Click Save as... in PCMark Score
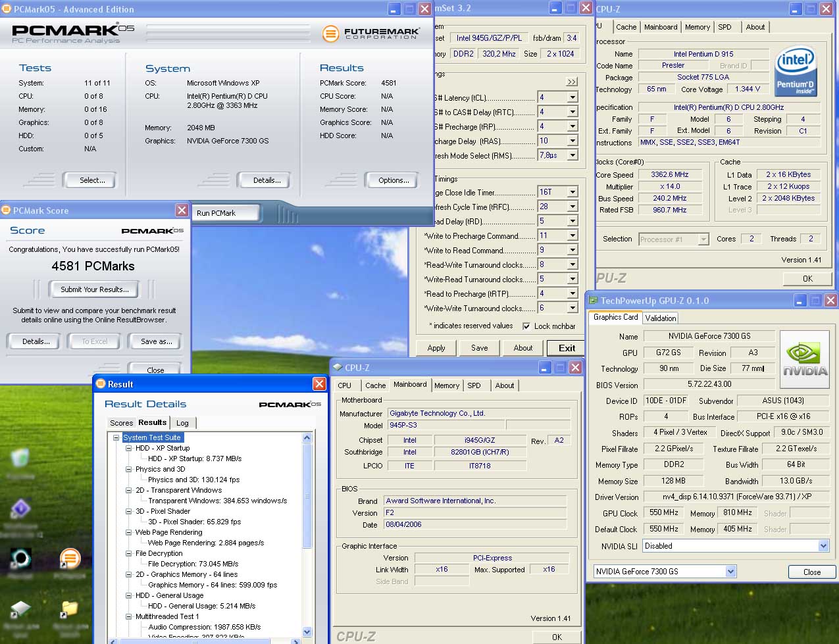 156,341
